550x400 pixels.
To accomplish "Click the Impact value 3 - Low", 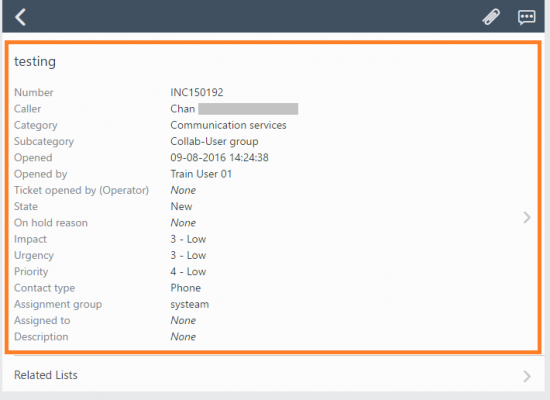I will (x=188, y=239).
